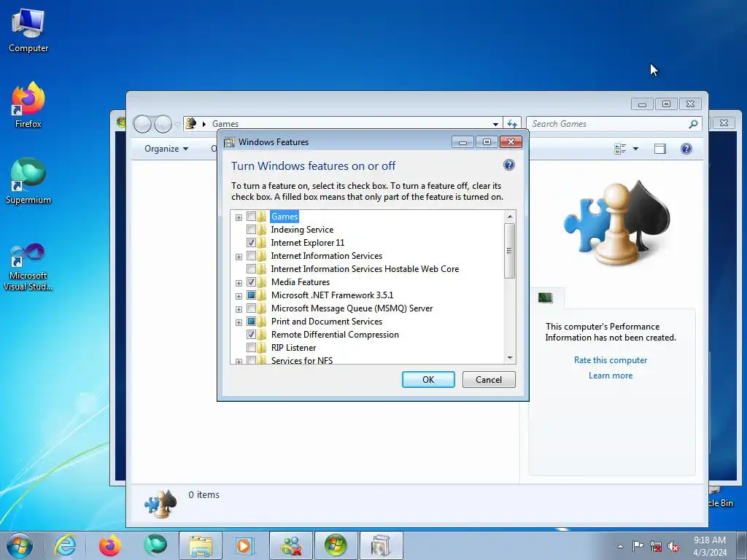
Task: Click the search magnifier in Search Games box
Action: pyautogui.click(x=694, y=124)
